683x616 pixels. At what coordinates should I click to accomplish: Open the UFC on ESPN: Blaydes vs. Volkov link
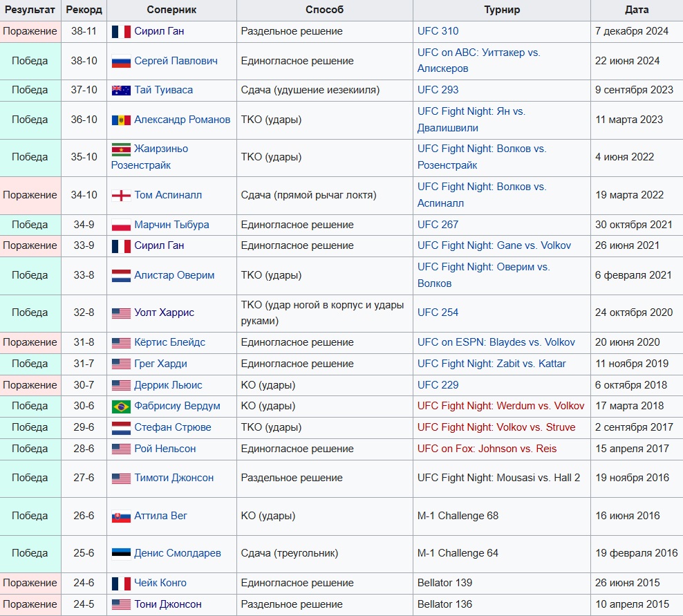tap(496, 342)
